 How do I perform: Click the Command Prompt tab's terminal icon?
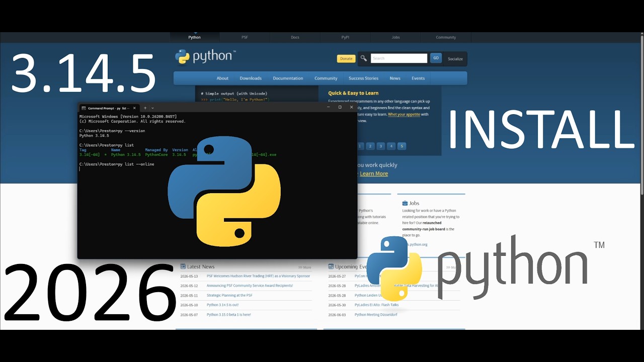coord(84,108)
